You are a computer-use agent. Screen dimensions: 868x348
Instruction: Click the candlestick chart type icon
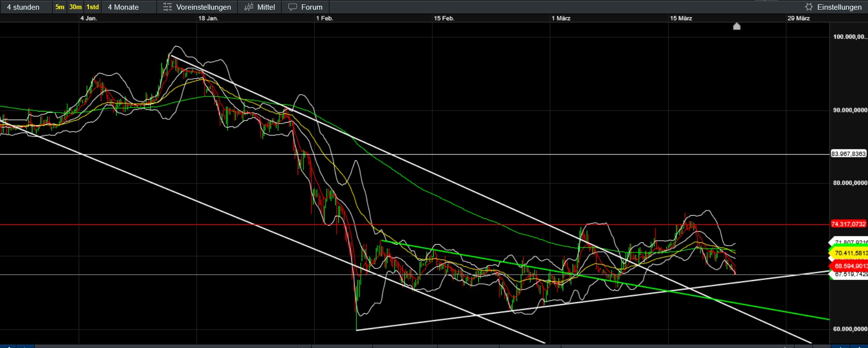tap(249, 7)
